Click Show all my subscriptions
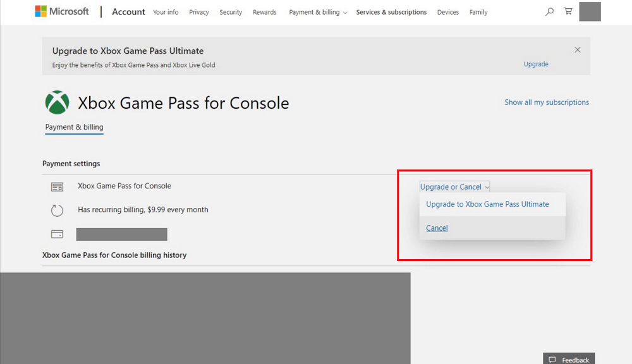Viewport: 632px width, 364px height. (547, 102)
